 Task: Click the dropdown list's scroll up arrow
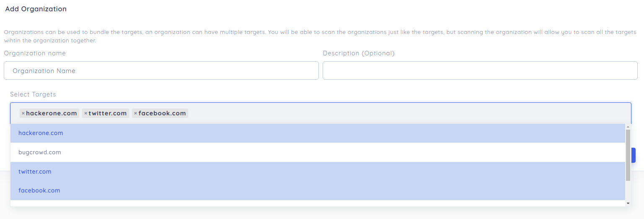coord(628,127)
